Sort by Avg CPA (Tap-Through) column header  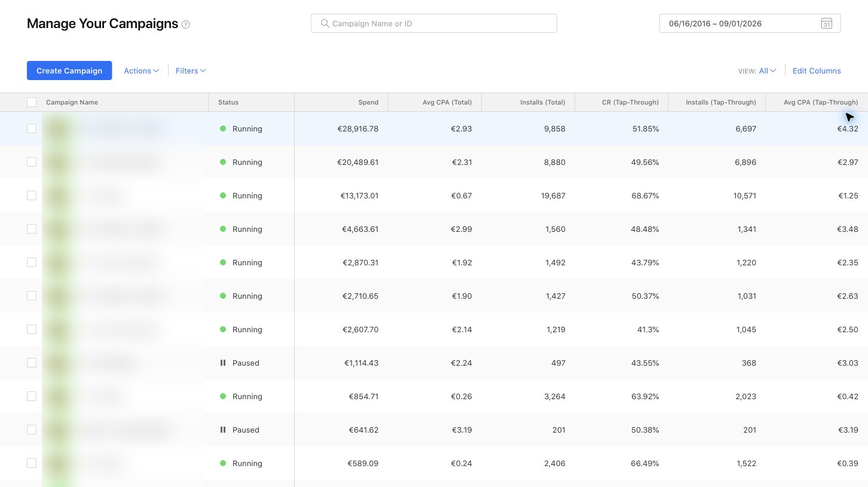(x=821, y=102)
